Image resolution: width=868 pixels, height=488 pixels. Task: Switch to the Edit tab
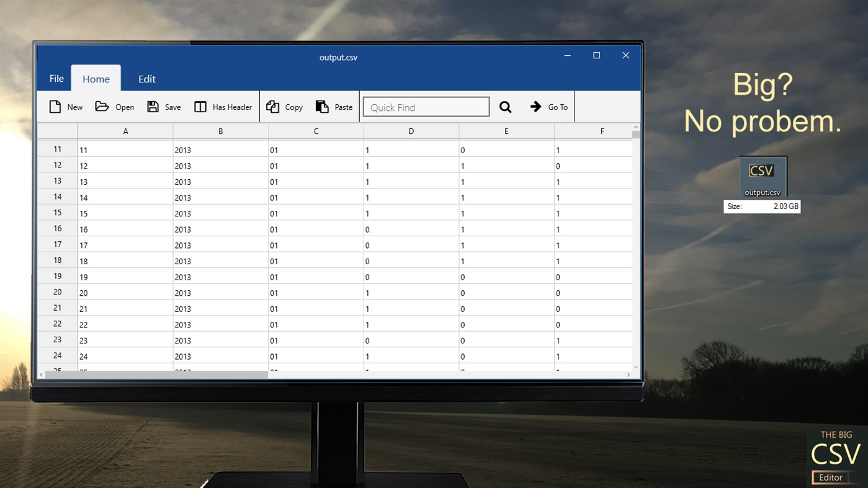pos(146,79)
